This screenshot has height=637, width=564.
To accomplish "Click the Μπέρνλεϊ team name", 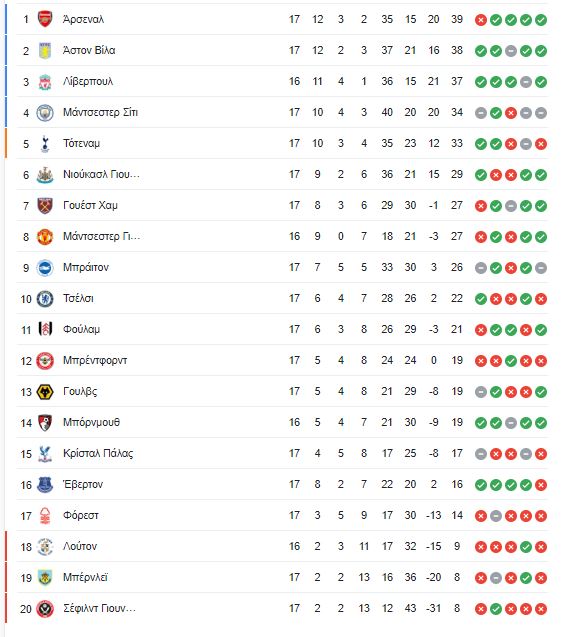I will [85, 577].
